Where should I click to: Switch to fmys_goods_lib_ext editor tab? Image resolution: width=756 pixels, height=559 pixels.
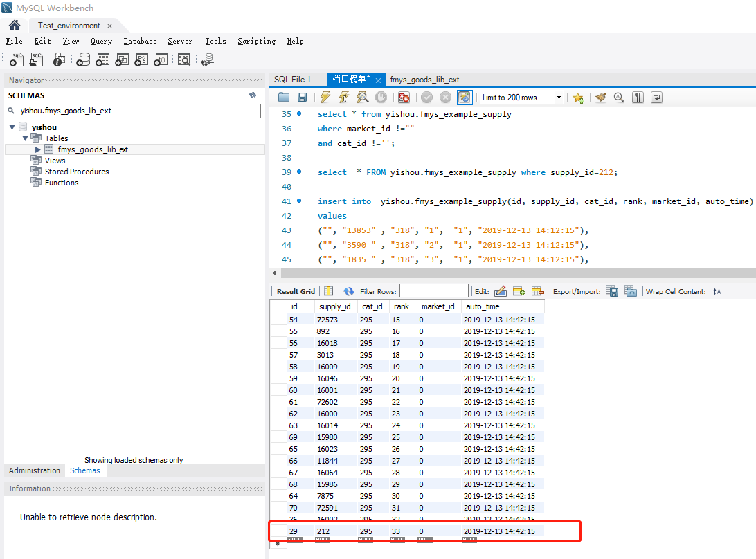tap(424, 80)
